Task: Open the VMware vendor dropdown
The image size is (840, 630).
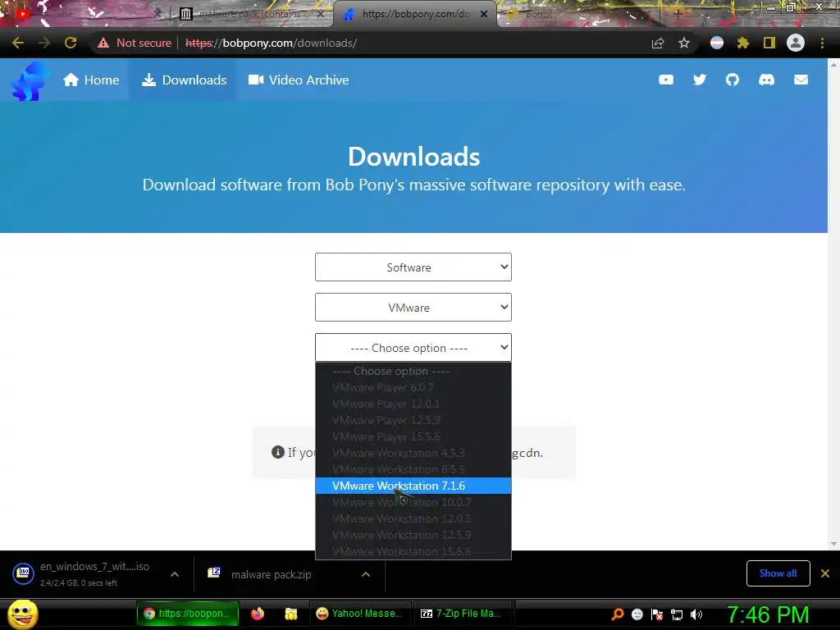Action: click(x=413, y=308)
